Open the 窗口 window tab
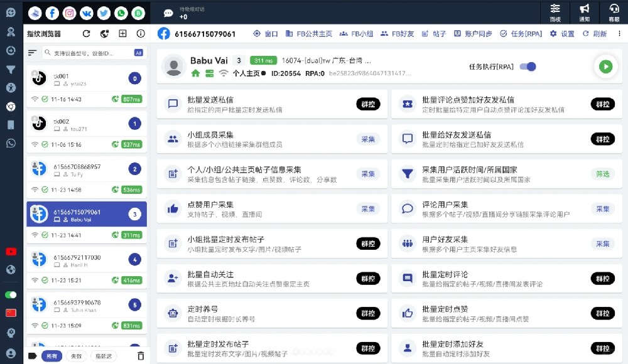 click(x=266, y=34)
